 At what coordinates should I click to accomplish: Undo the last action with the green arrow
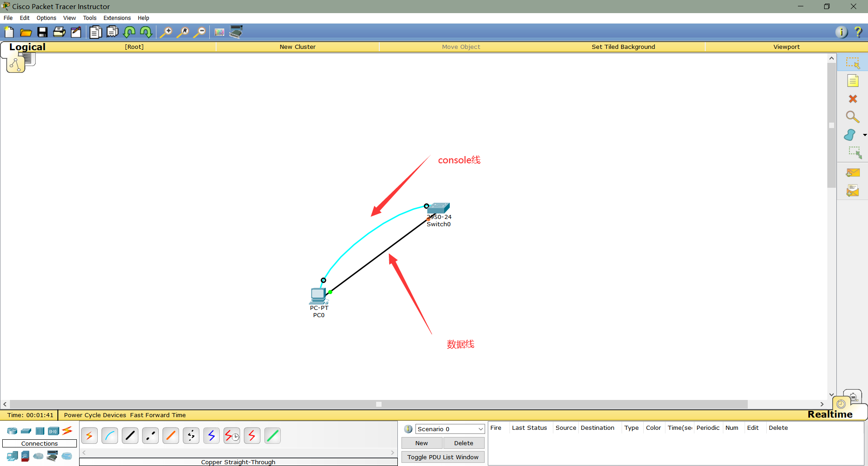coord(129,32)
